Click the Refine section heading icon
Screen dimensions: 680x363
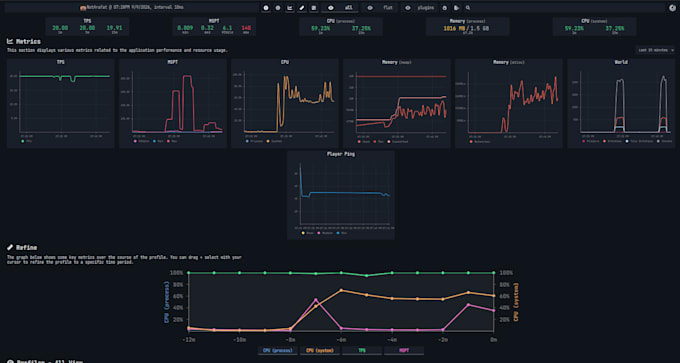pos(10,248)
